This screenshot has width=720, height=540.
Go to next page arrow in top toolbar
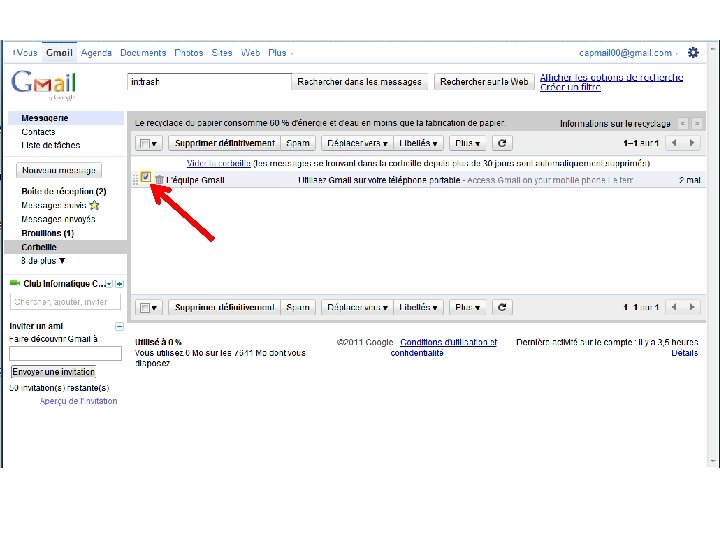(692, 143)
